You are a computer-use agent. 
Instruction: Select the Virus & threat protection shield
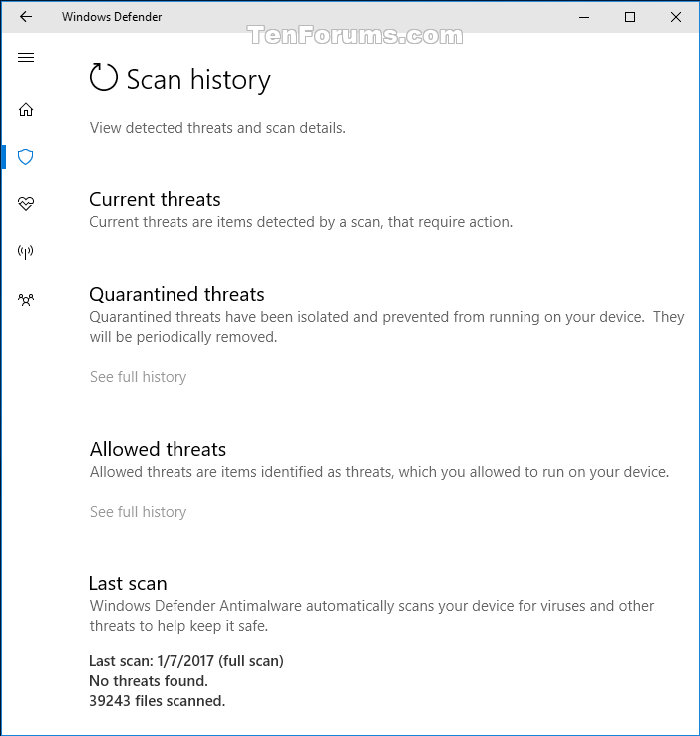coord(26,157)
